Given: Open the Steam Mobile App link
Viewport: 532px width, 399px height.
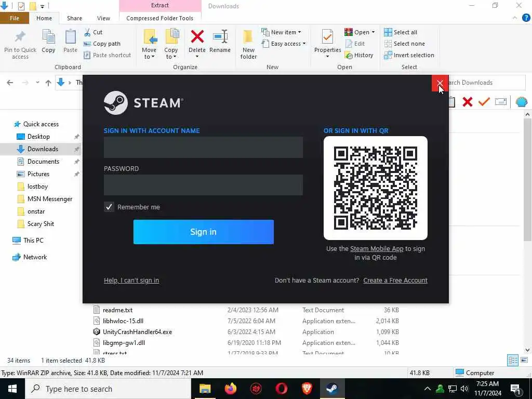Looking at the screenshot, I should (x=377, y=249).
